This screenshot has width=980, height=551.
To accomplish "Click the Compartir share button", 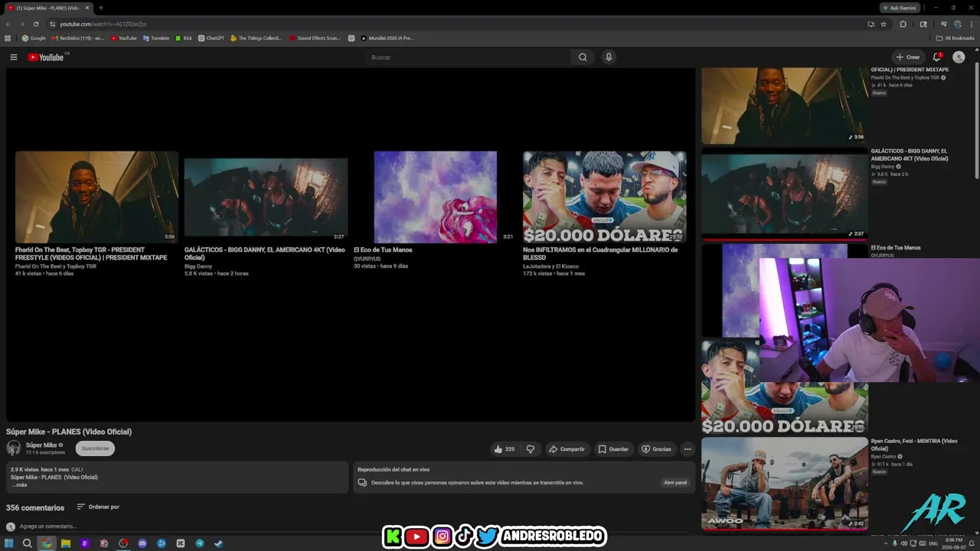I will click(567, 449).
